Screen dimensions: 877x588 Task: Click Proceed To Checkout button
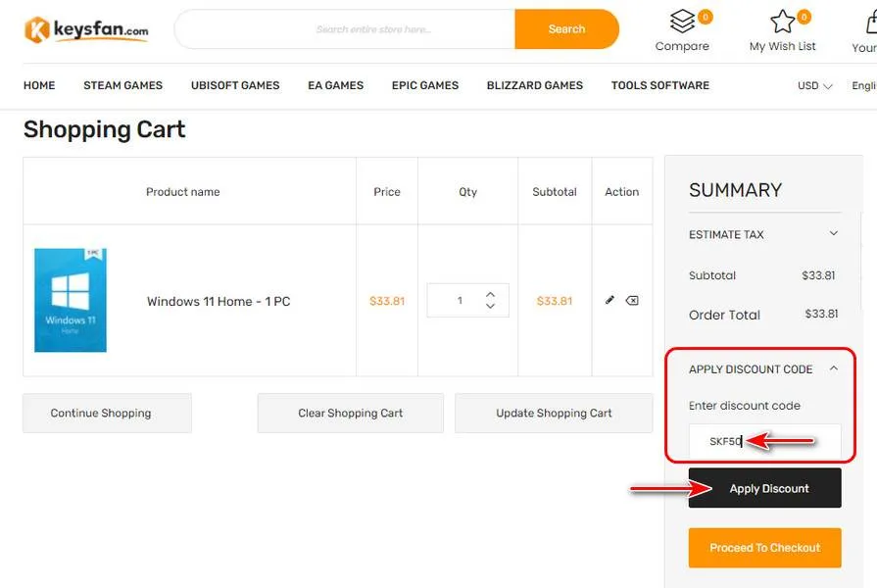tap(764, 548)
